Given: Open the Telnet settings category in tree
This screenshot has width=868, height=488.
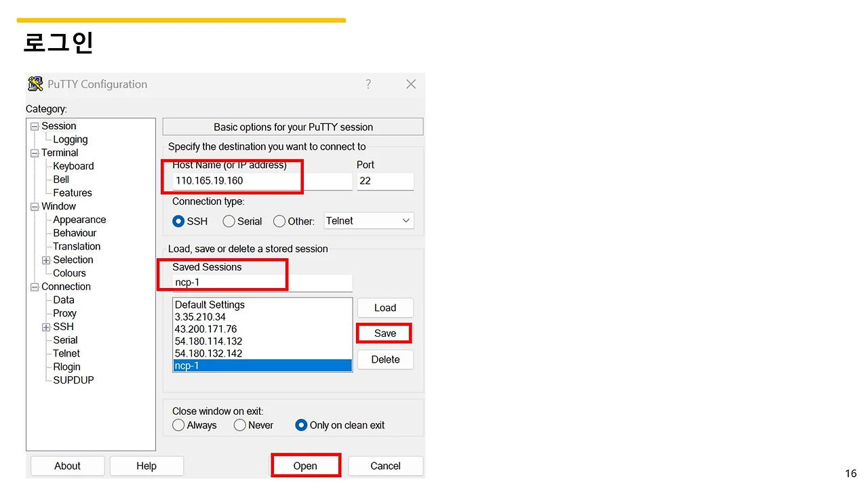Looking at the screenshot, I should [66, 354].
